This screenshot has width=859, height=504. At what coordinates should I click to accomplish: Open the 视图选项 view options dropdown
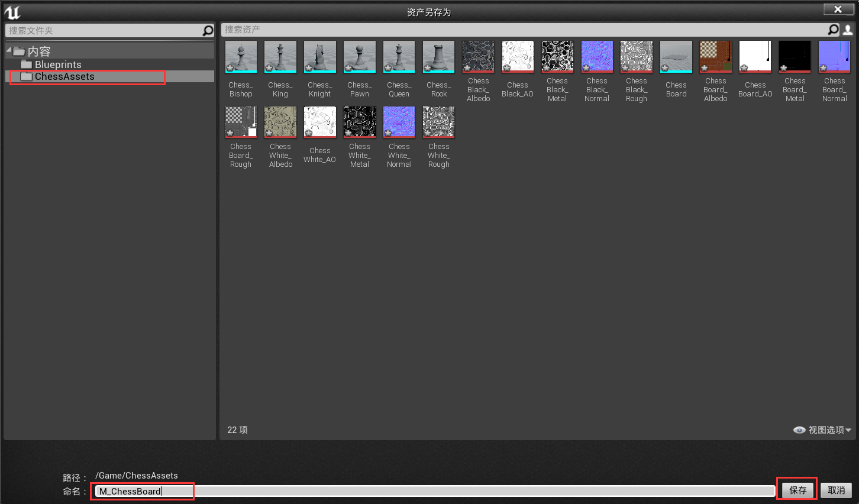pos(822,430)
